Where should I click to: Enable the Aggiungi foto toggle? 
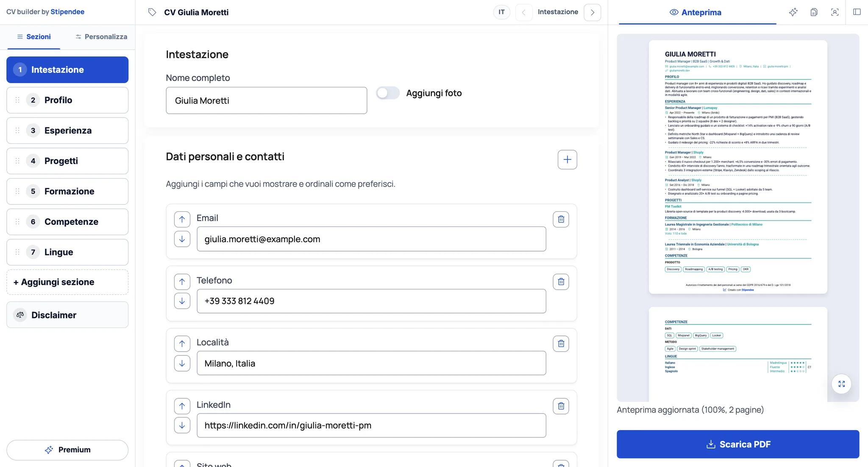[388, 93]
